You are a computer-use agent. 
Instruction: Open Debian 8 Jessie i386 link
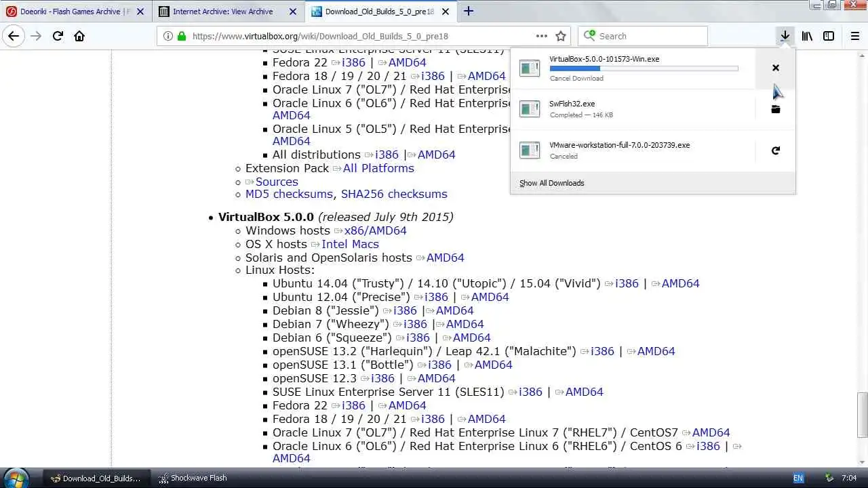405,310
